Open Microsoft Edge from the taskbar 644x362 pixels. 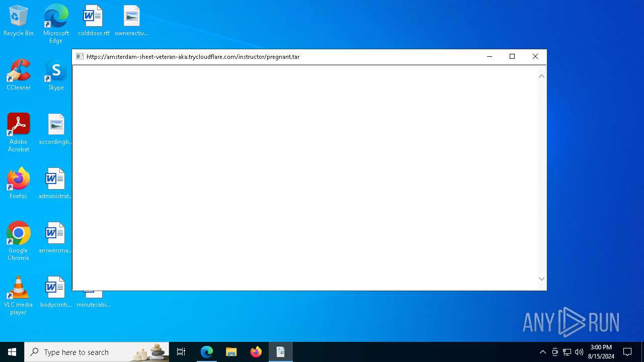[x=207, y=352]
